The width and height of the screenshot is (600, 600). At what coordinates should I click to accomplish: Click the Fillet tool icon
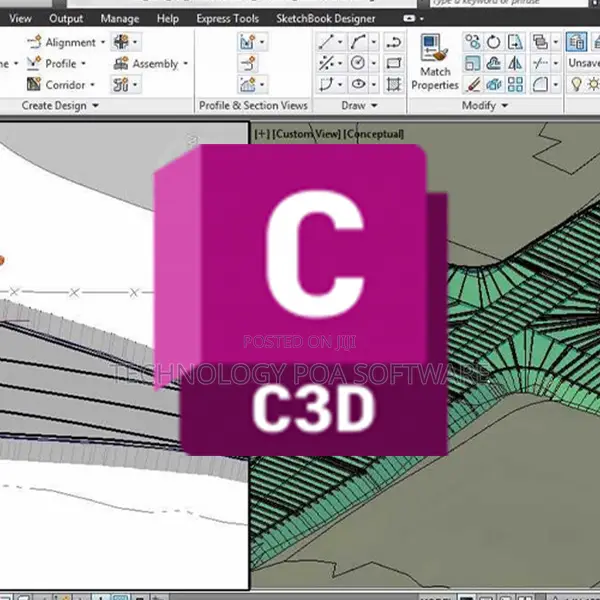coord(540,84)
